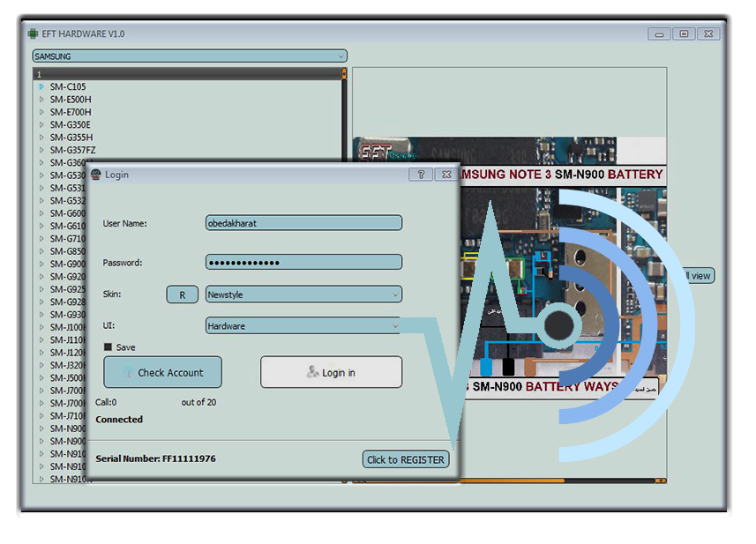Click the R button beside Skin
The width and height of the screenshot is (756, 544).
coord(182,294)
